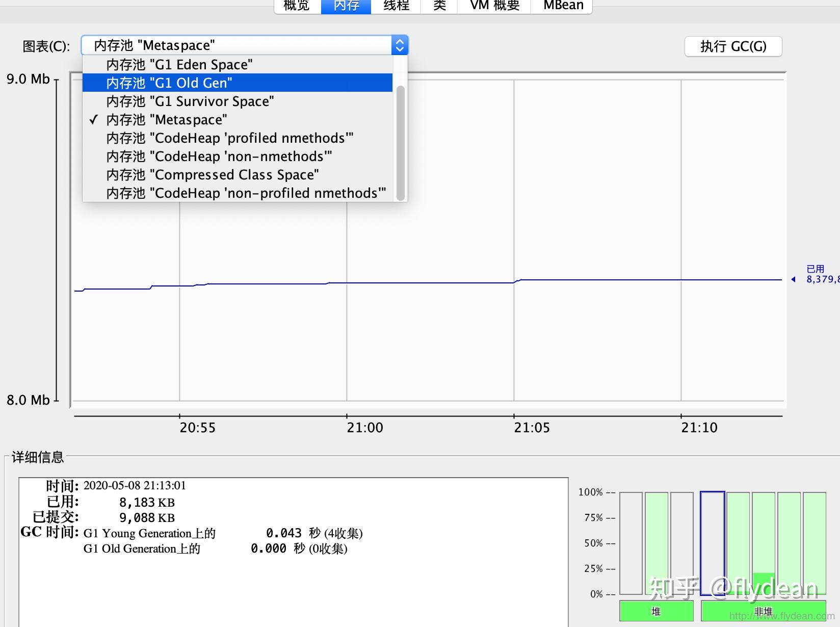Click the timestamp 2020-05-08 21:13:01

135,485
